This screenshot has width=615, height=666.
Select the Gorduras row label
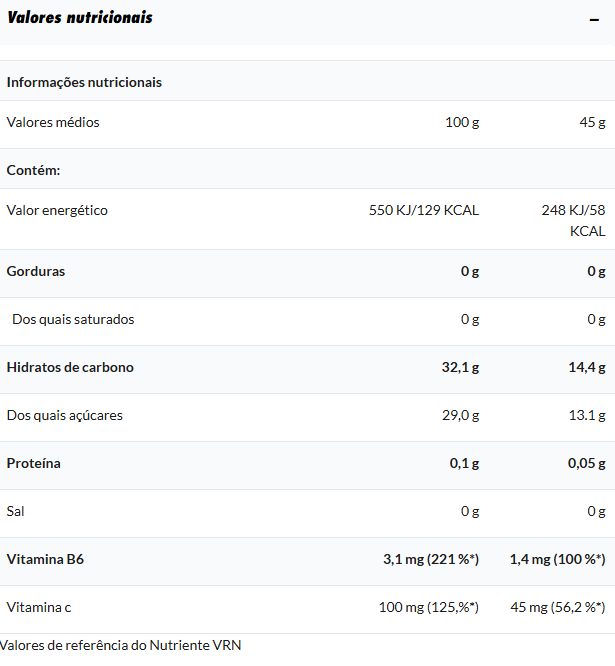(36, 271)
